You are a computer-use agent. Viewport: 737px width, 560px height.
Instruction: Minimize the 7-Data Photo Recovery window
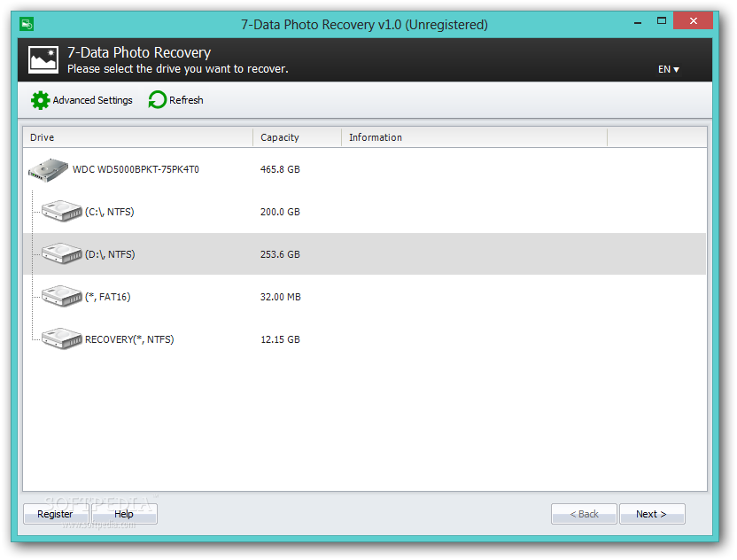pyautogui.click(x=638, y=21)
